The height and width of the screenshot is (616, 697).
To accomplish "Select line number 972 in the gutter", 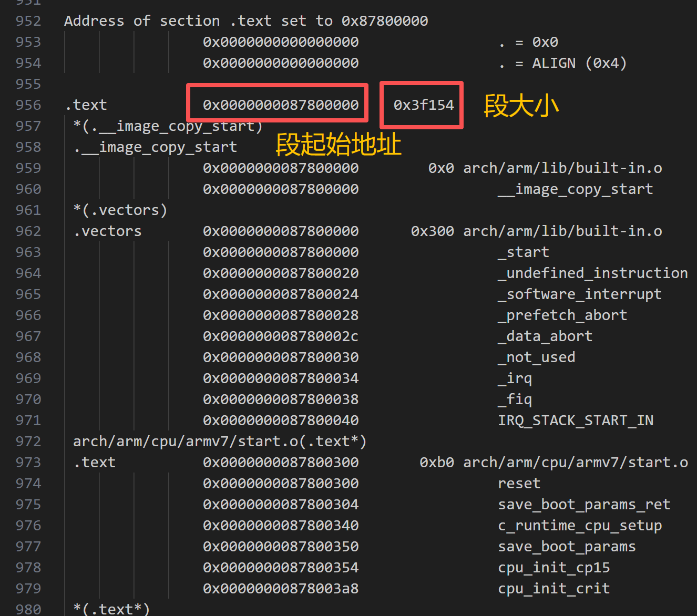I will click(28, 442).
